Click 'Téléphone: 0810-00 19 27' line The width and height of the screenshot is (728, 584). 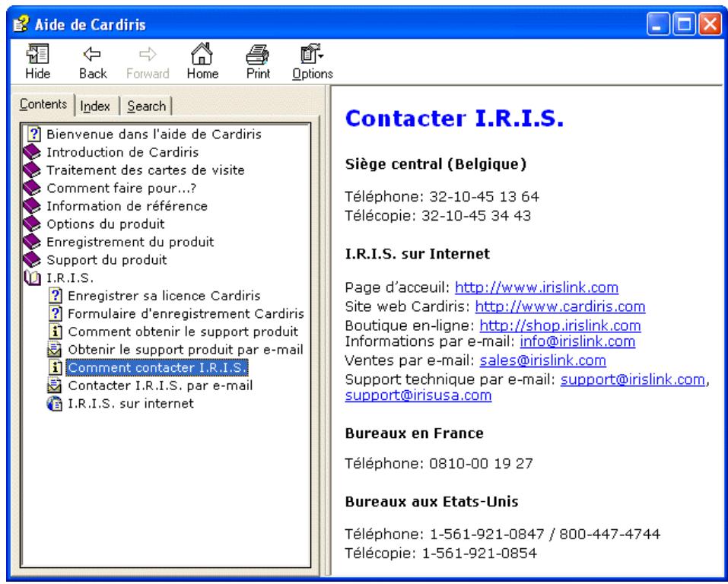pos(439,464)
